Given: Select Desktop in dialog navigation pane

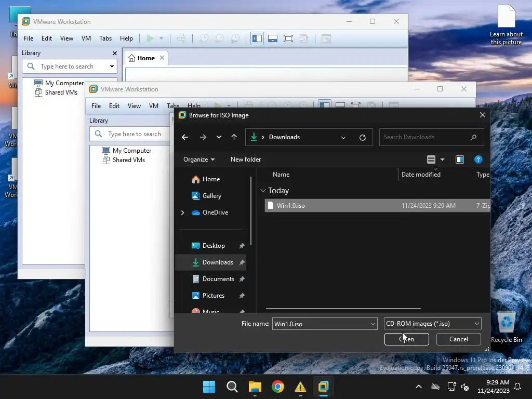Looking at the screenshot, I should coord(214,246).
